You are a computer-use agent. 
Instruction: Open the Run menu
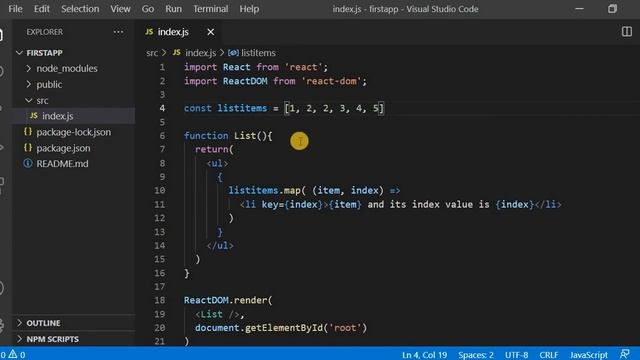(x=173, y=9)
